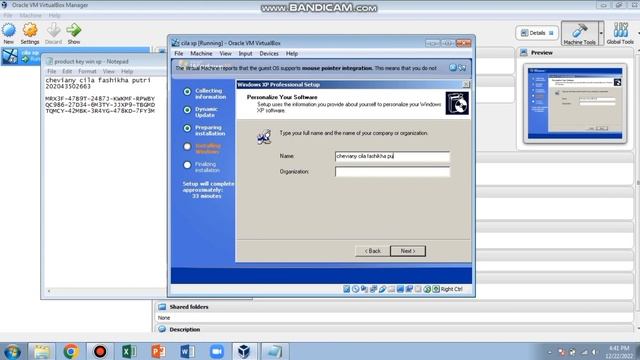Dismiss the mouse integration notification icon
The width and height of the screenshot is (640, 360).
tap(453, 68)
